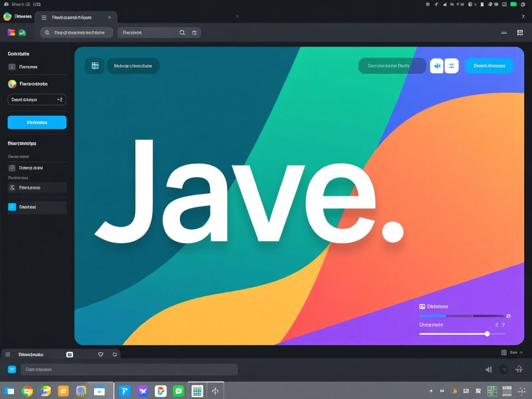Toggle the sync loop icon in the bottom bar
Image resolution: width=532 pixels, height=399 pixels.
(x=115, y=354)
